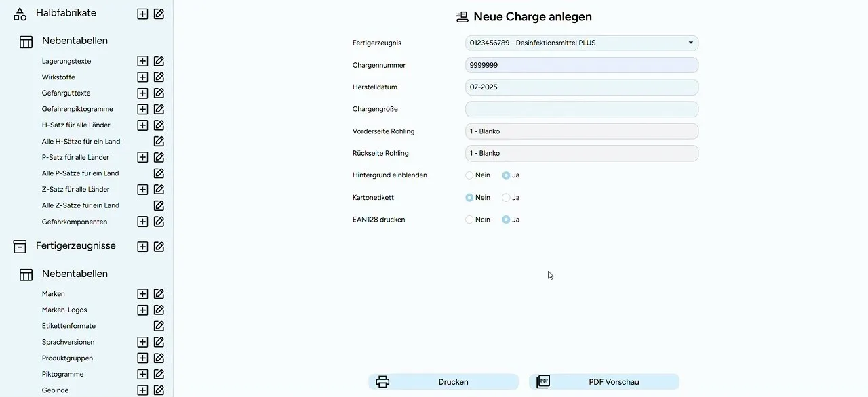
Task: Edit Wirkstoffe entries
Action: 159,77
